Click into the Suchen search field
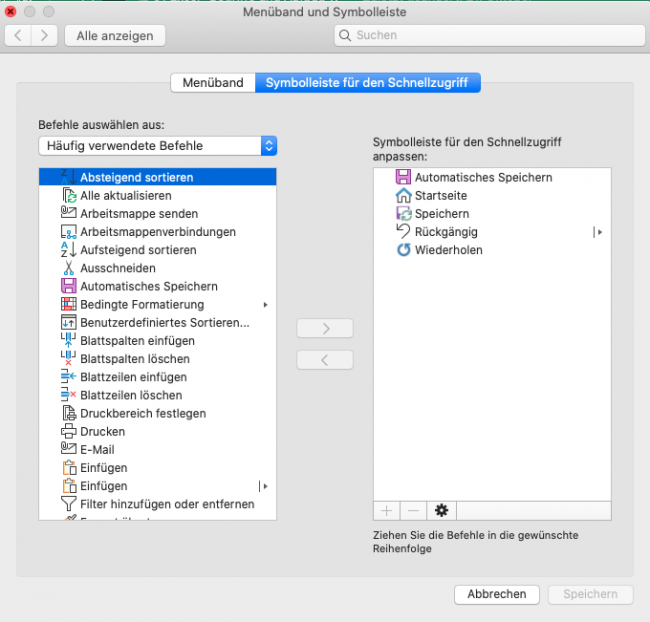The width and height of the screenshot is (650, 622). (490, 35)
